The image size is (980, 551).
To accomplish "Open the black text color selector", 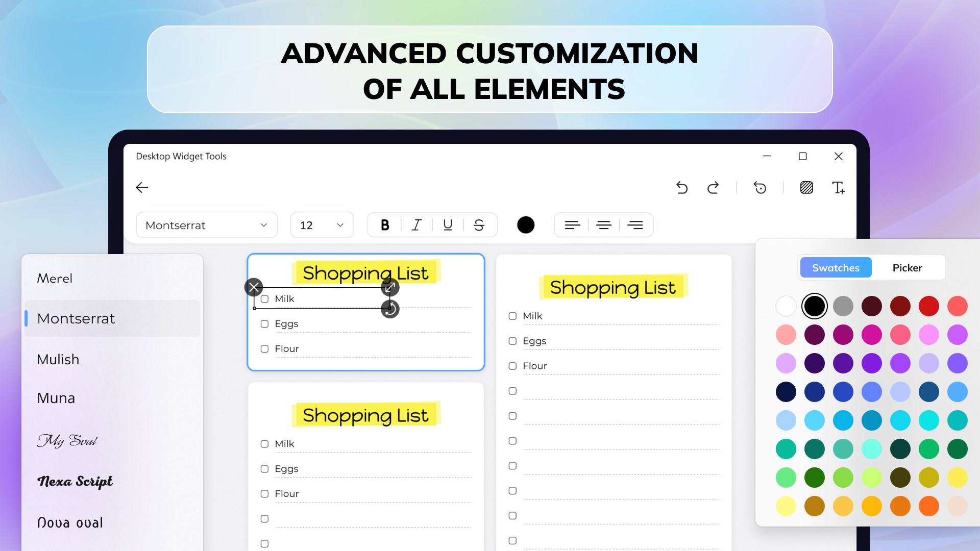I will tap(526, 225).
